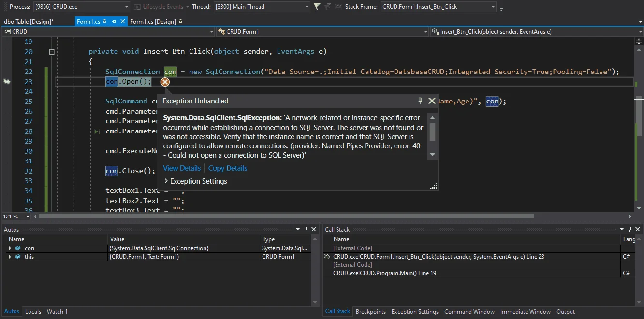Click the {CRUD.Form1, Text: Form1} value cell

(x=184, y=257)
